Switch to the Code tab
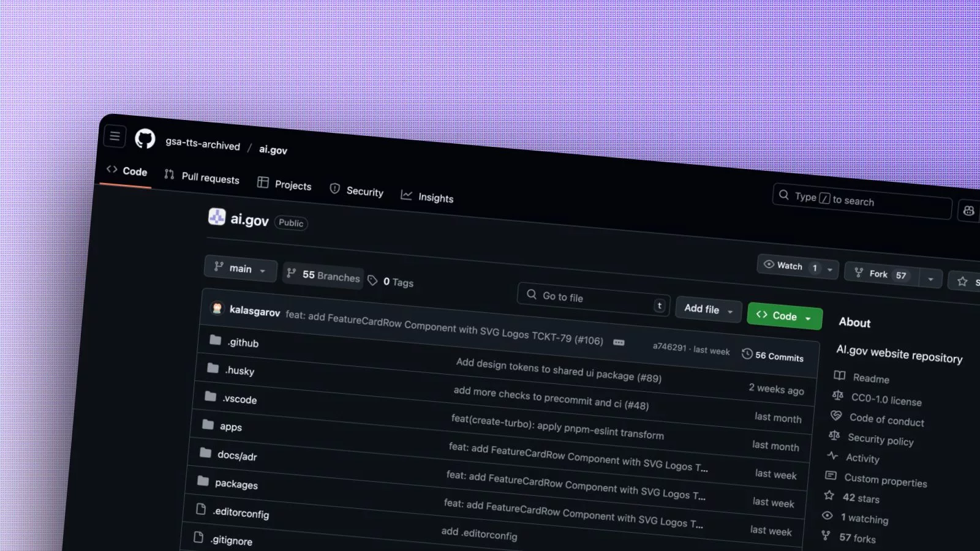 (x=127, y=171)
